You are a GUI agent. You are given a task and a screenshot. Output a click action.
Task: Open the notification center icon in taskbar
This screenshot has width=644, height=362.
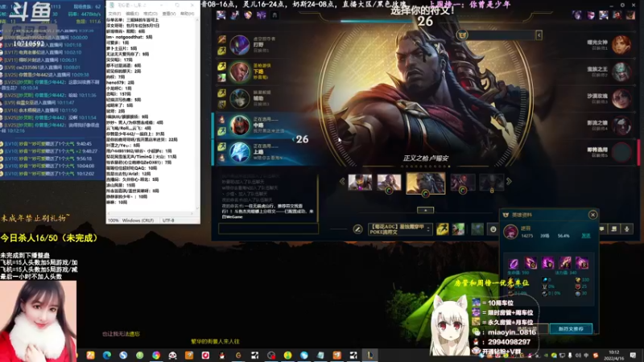634,356
